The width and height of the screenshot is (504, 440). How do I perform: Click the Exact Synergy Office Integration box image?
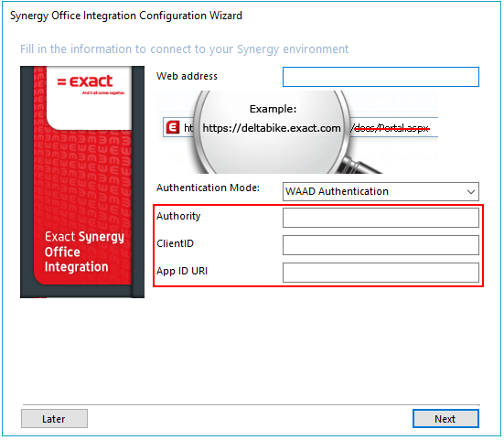(82, 182)
